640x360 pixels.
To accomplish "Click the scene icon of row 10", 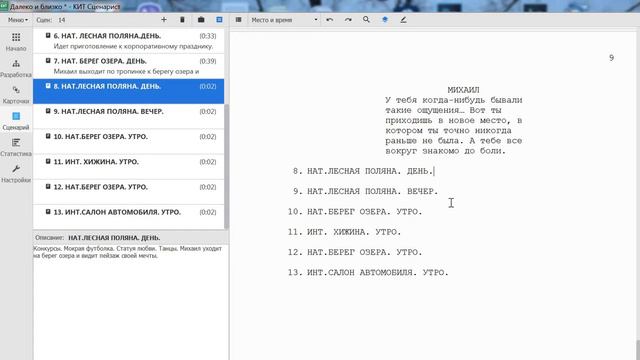I will 48,136.
